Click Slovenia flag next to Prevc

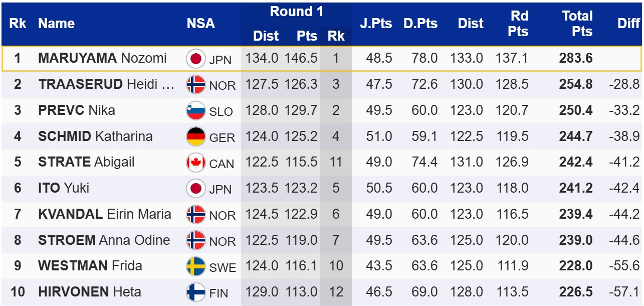pos(195,110)
